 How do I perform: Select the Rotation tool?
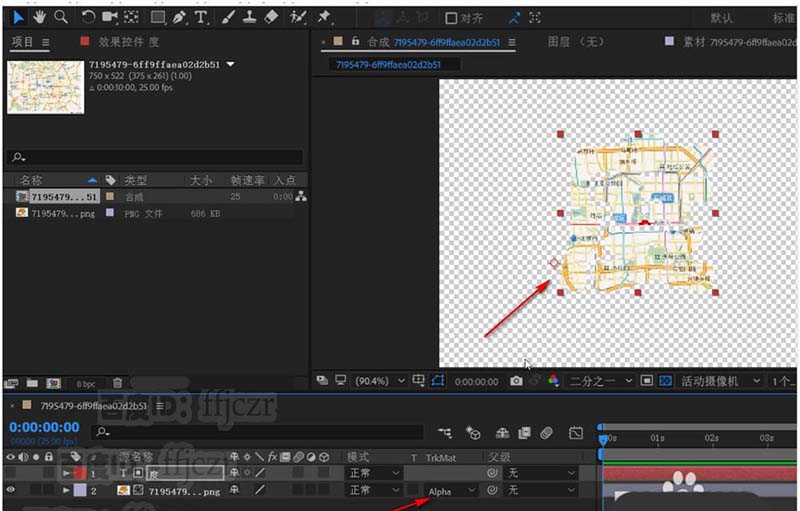click(88, 17)
